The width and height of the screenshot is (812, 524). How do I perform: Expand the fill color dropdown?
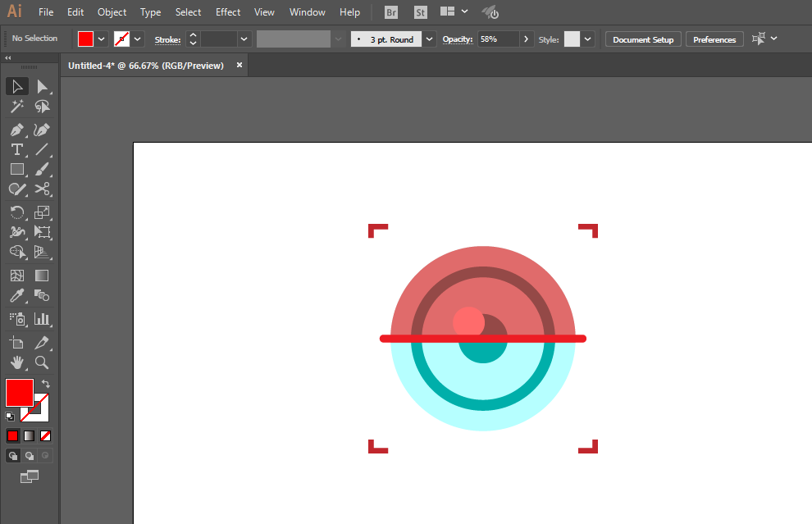pos(102,39)
